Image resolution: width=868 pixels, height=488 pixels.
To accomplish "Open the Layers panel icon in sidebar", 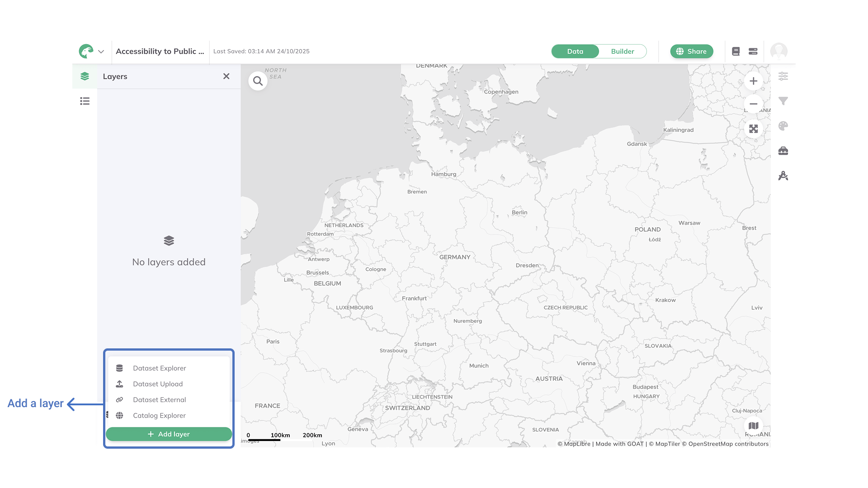I will (85, 76).
